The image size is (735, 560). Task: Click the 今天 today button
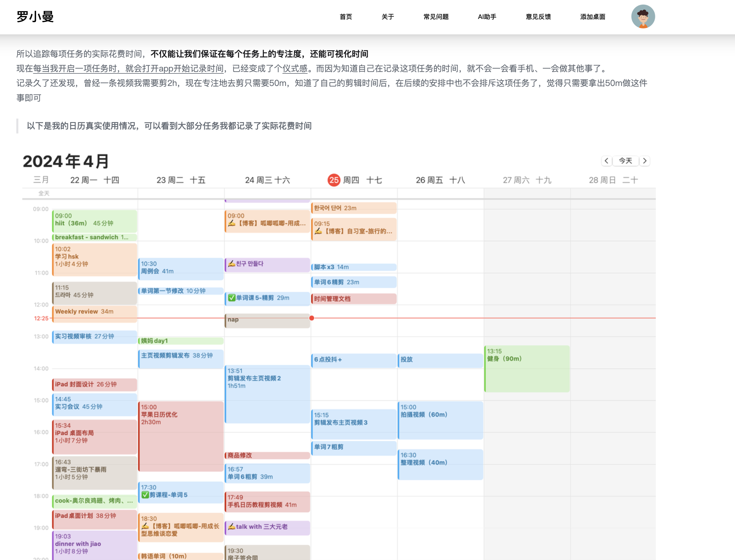pyautogui.click(x=626, y=161)
